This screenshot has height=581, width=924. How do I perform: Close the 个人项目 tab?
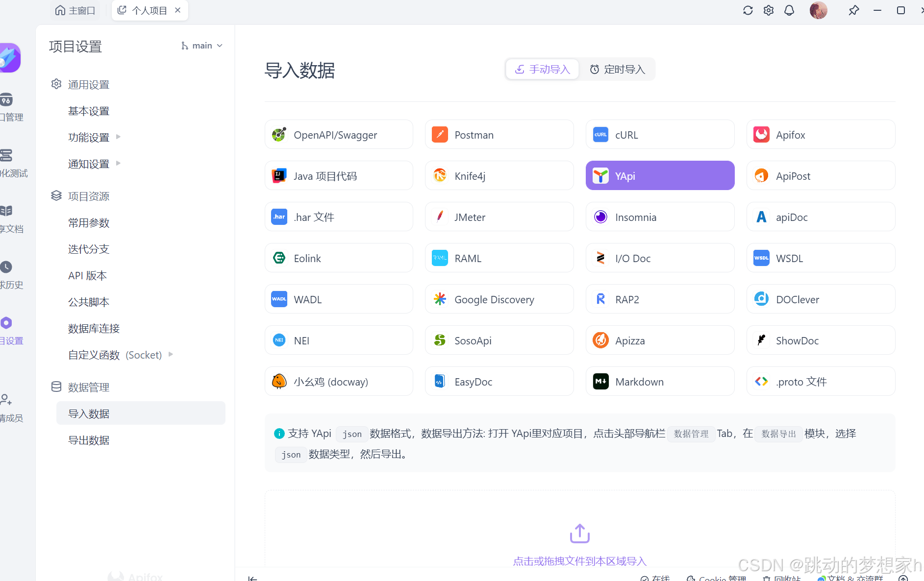pyautogui.click(x=178, y=10)
